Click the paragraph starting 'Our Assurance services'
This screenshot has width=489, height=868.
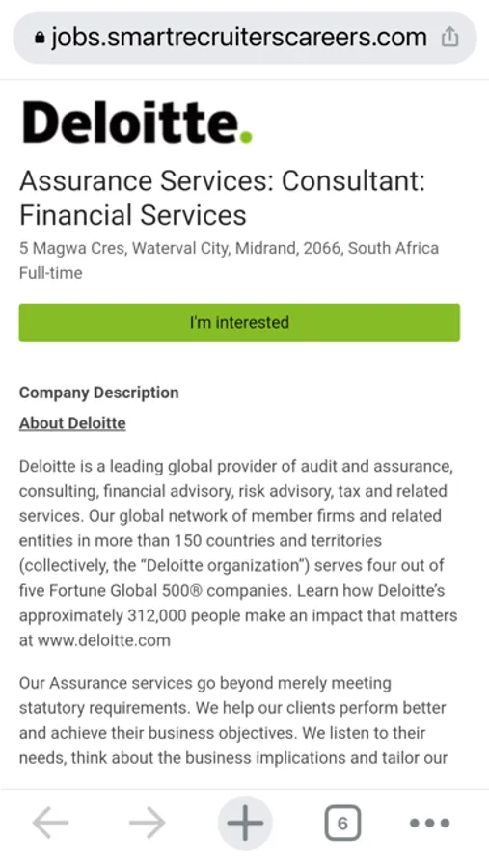[233, 720]
